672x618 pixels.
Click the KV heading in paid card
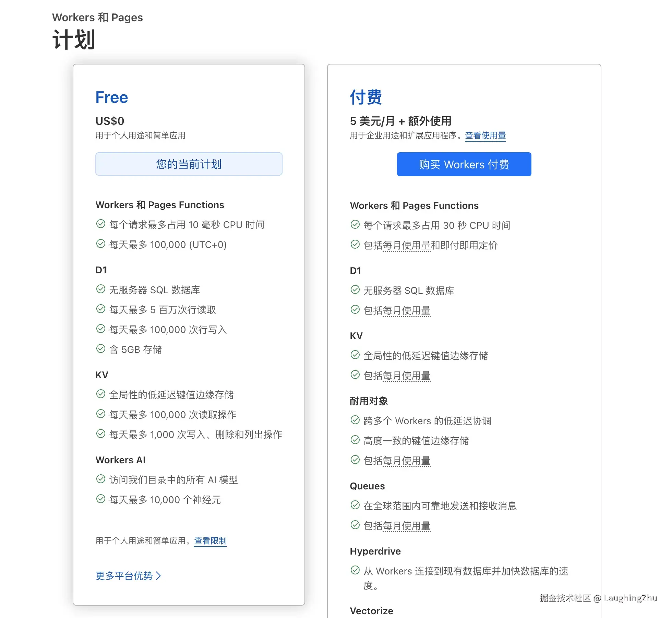[x=356, y=336]
